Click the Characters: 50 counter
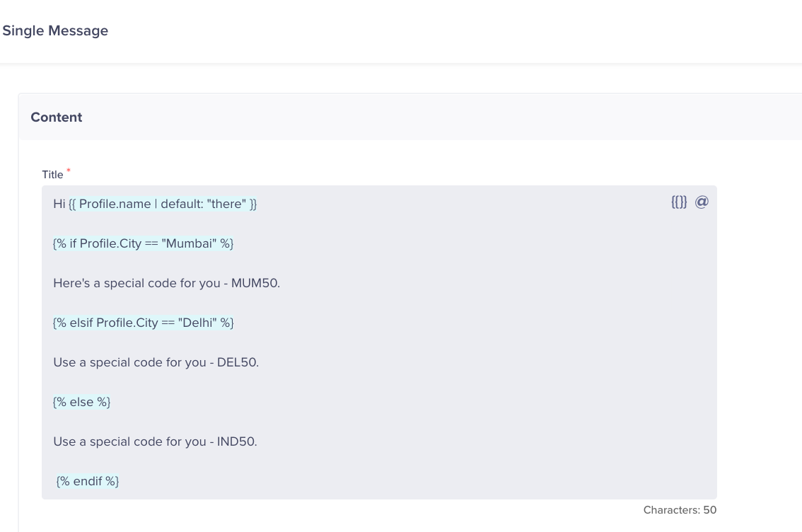 pyautogui.click(x=680, y=510)
